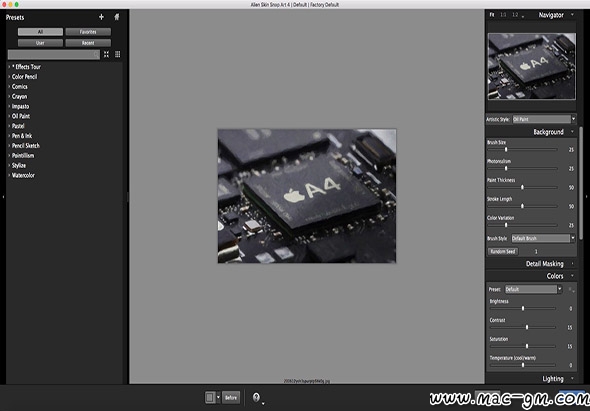
Task: Click the manage presets icon beside plus
Action: coord(117,17)
